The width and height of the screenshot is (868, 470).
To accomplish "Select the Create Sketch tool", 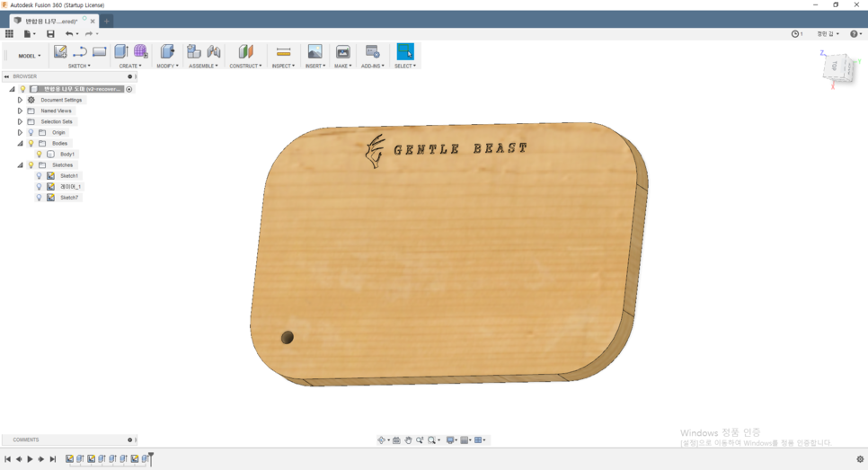I will pos(60,52).
